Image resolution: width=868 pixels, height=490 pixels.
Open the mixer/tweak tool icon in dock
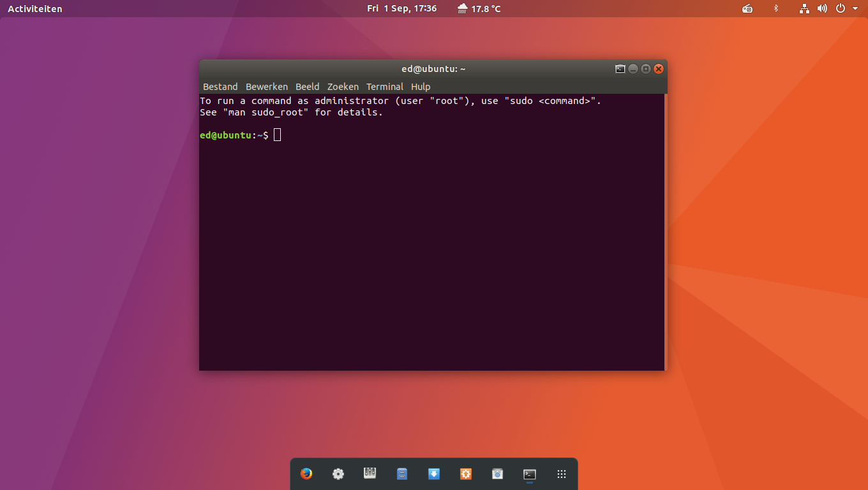click(370, 473)
